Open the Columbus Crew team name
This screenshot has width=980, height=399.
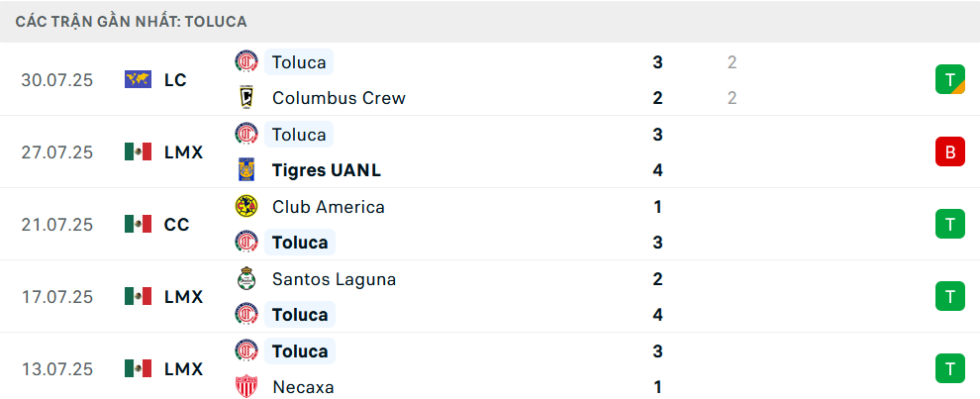point(339,98)
